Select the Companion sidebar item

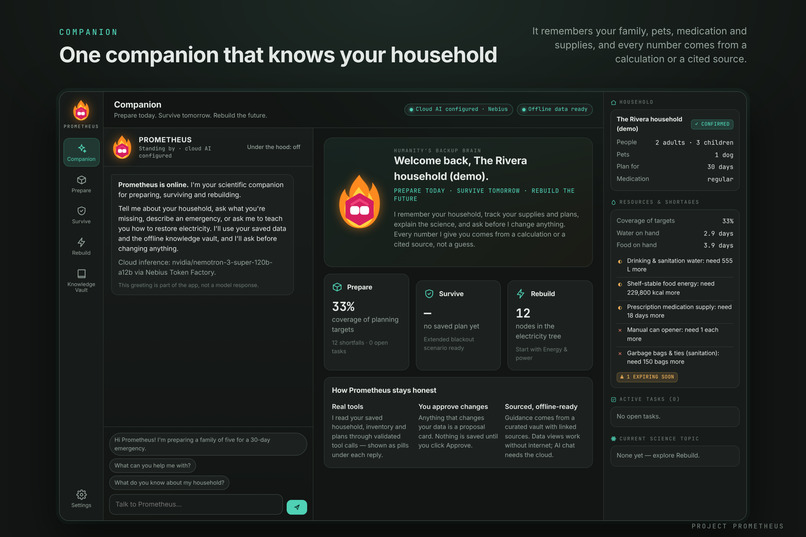(x=81, y=152)
